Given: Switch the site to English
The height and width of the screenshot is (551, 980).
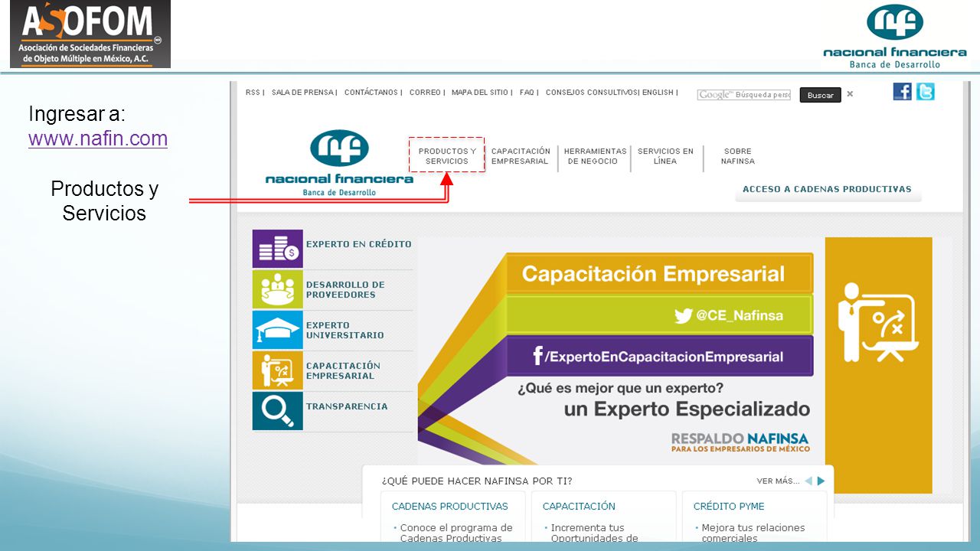Looking at the screenshot, I should click(x=658, y=93).
